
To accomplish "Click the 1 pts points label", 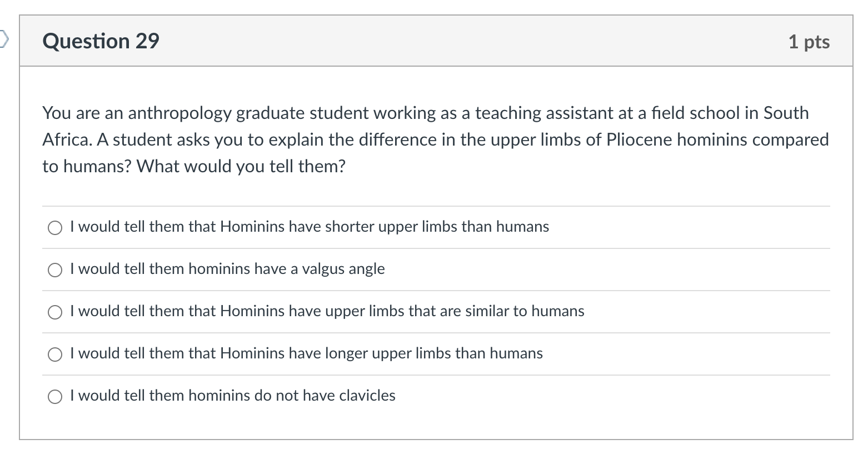I will point(809,42).
